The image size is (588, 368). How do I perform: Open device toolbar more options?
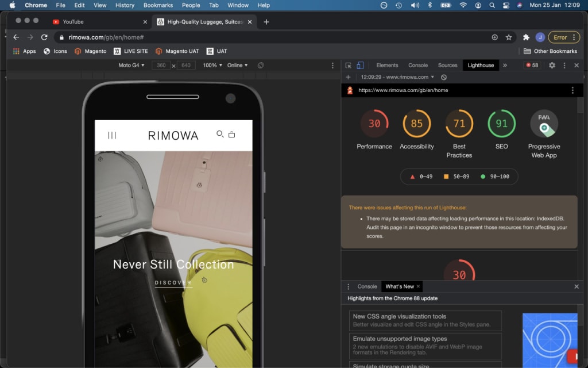(x=332, y=66)
